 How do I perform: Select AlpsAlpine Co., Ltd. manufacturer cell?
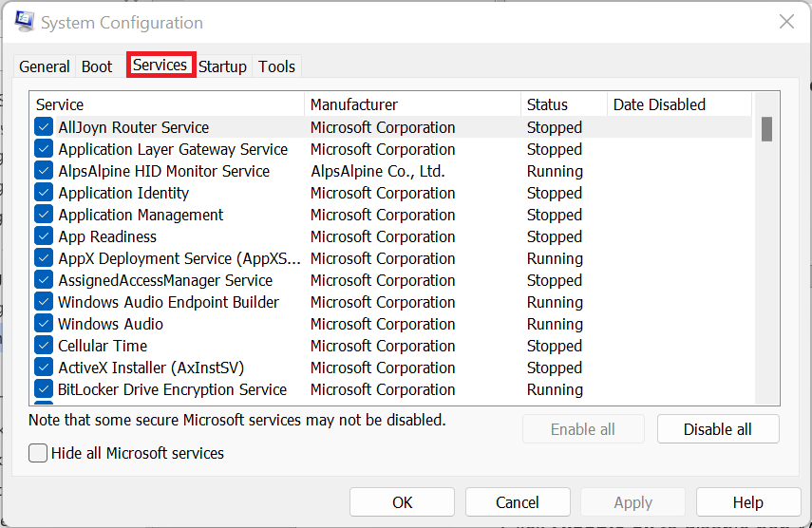[x=378, y=171]
